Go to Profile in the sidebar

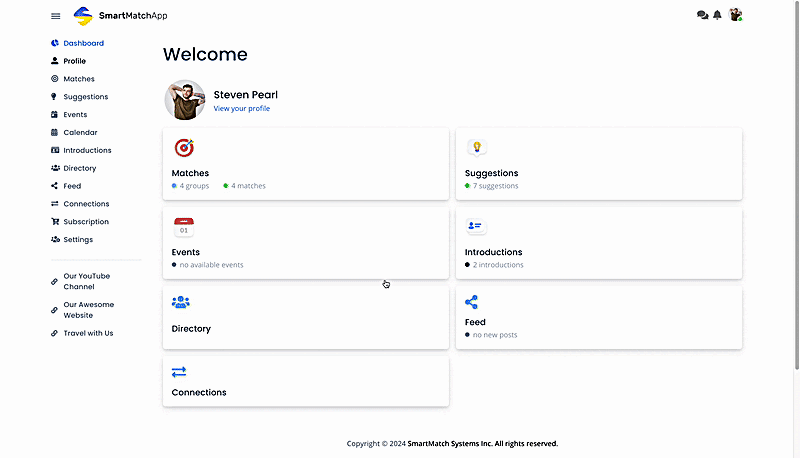pos(74,61)
